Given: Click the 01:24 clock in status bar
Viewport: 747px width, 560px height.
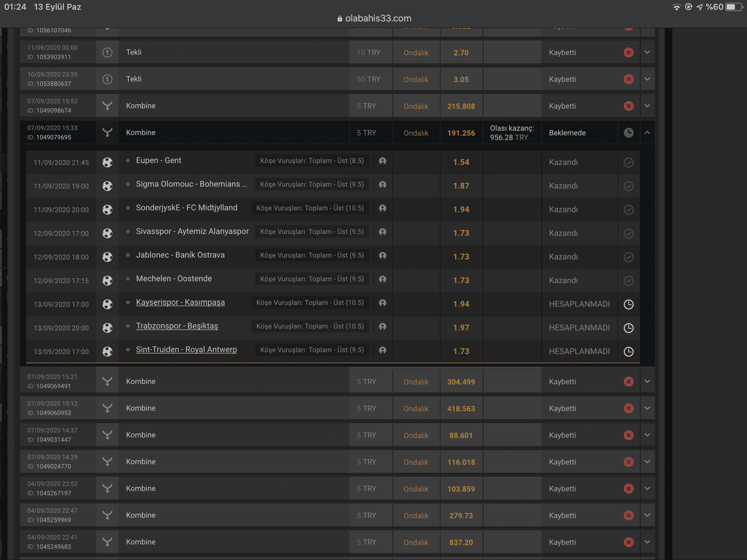Looking at the screenshot, I should click(x=15, y=7).
